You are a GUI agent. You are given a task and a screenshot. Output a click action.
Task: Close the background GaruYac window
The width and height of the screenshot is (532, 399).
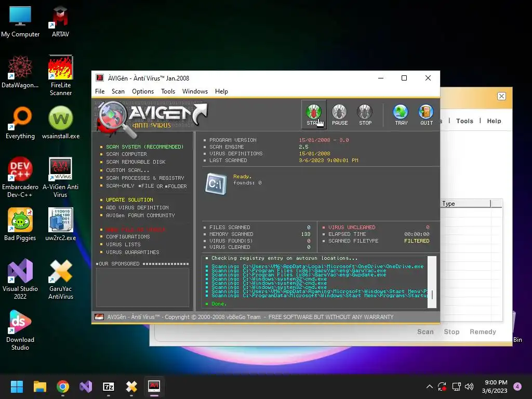coord(501,96)
